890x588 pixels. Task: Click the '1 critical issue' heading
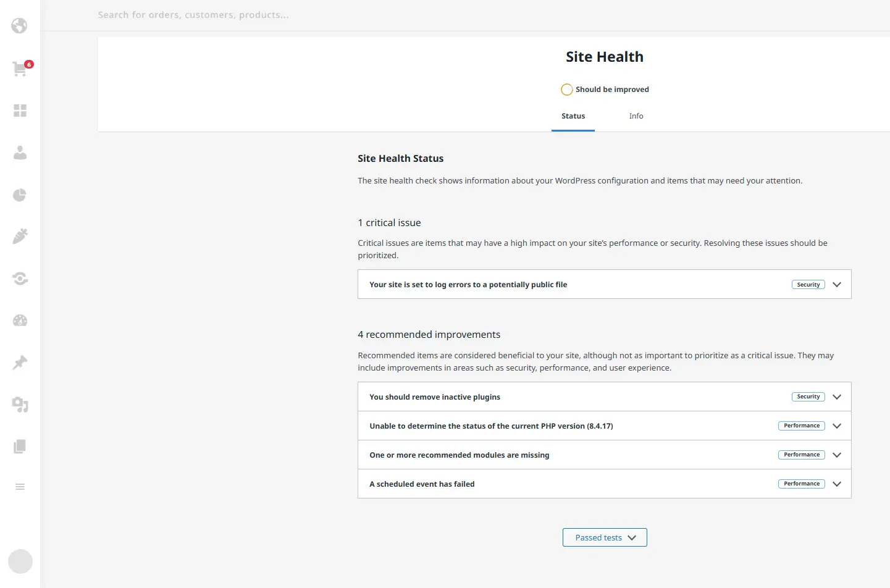coord(389,223)
